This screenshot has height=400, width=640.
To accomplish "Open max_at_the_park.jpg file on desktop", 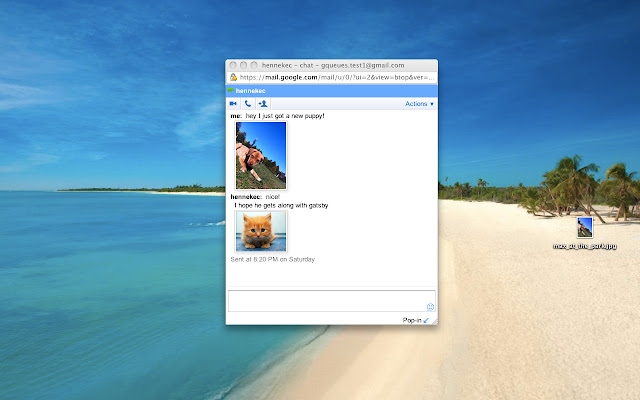I will tap(584, 227).
